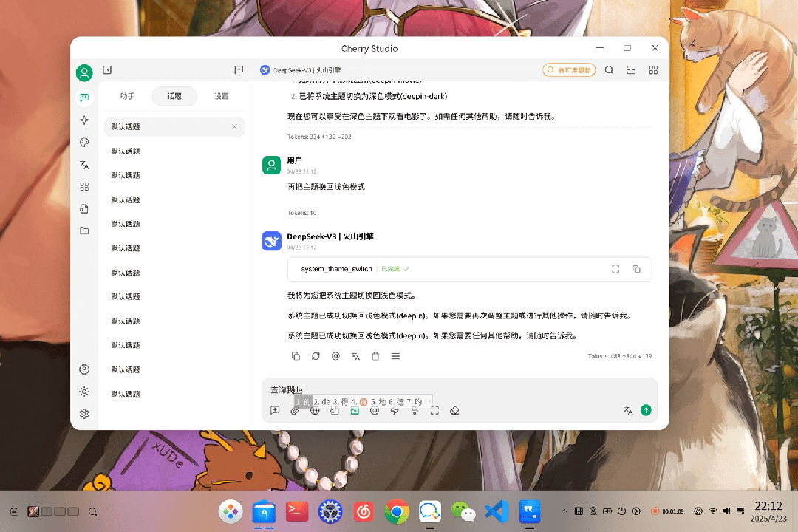This screenshot has height=532, width=798.
Task: Toggle the light/dark theme sun icon
Action: click(84, 392)
